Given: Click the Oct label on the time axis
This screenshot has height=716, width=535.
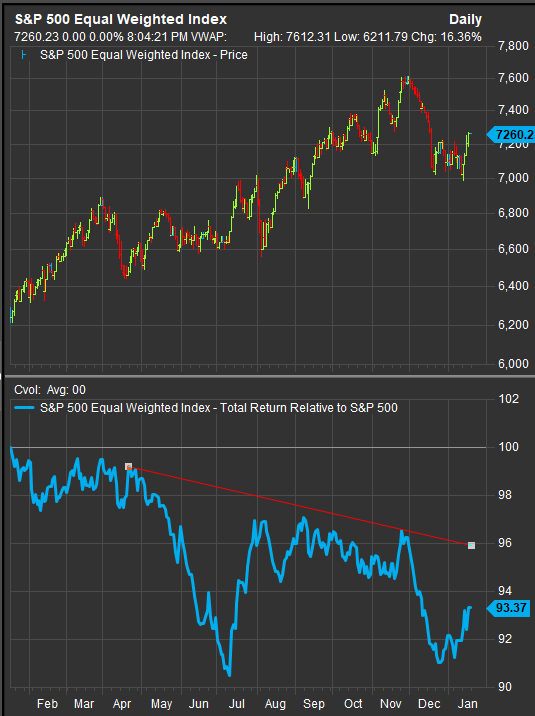Looking at the screenshot, I should pos(353,704).
